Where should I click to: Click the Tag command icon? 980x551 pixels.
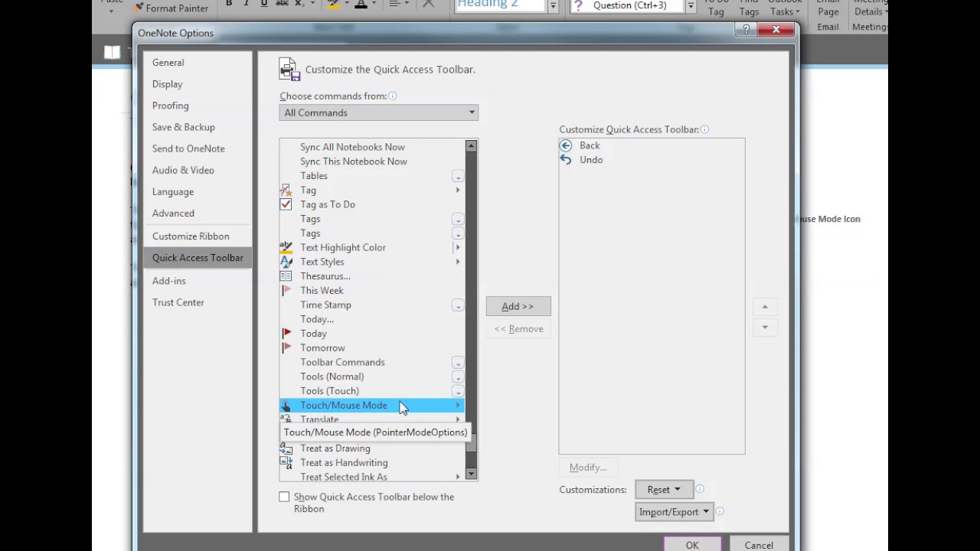coord(286,190)
